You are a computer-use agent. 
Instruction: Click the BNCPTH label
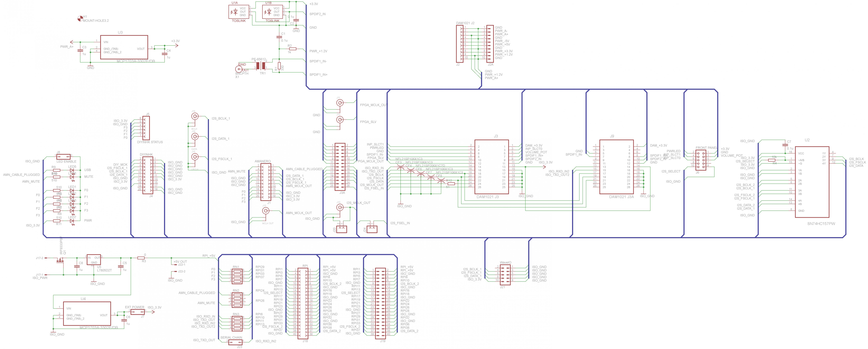click(x=242, y=74)
